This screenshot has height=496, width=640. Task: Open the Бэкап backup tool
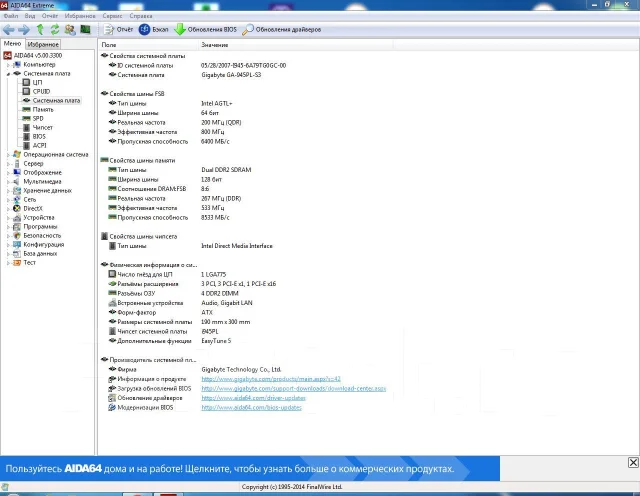153,29
